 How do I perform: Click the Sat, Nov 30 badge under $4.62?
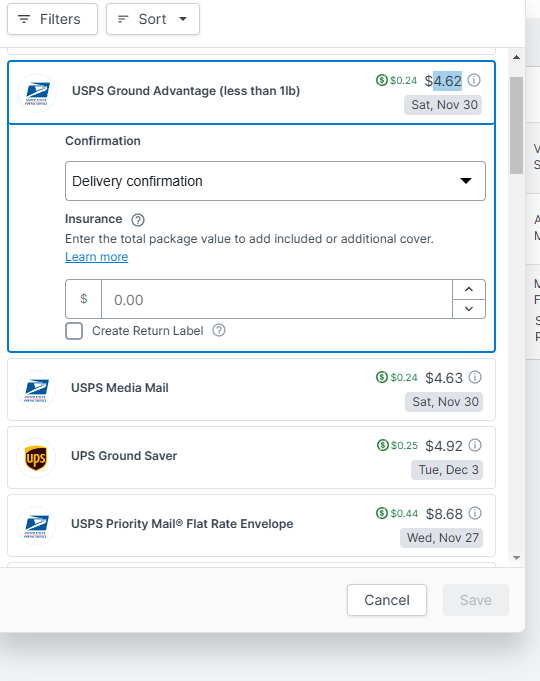(443, 105)
